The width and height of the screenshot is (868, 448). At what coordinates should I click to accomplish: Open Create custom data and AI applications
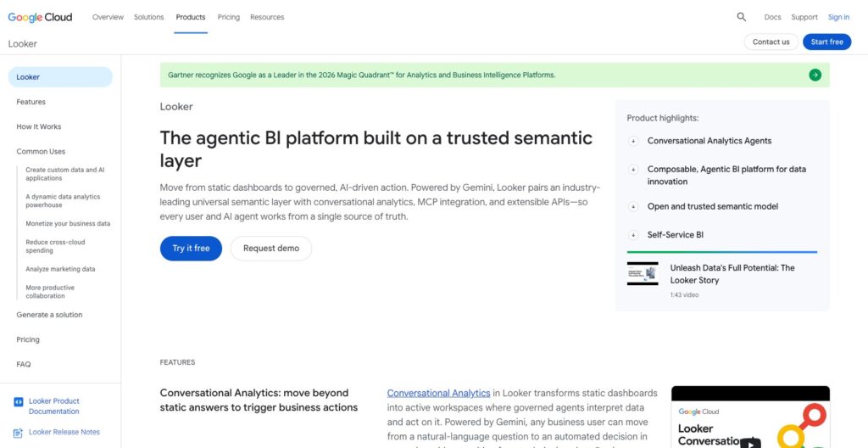tap(64, 174)
